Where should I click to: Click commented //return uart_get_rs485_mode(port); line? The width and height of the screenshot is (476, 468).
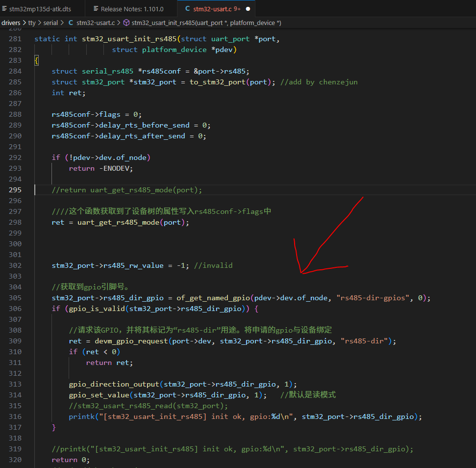pyautogui.click(x=126, y=190)
